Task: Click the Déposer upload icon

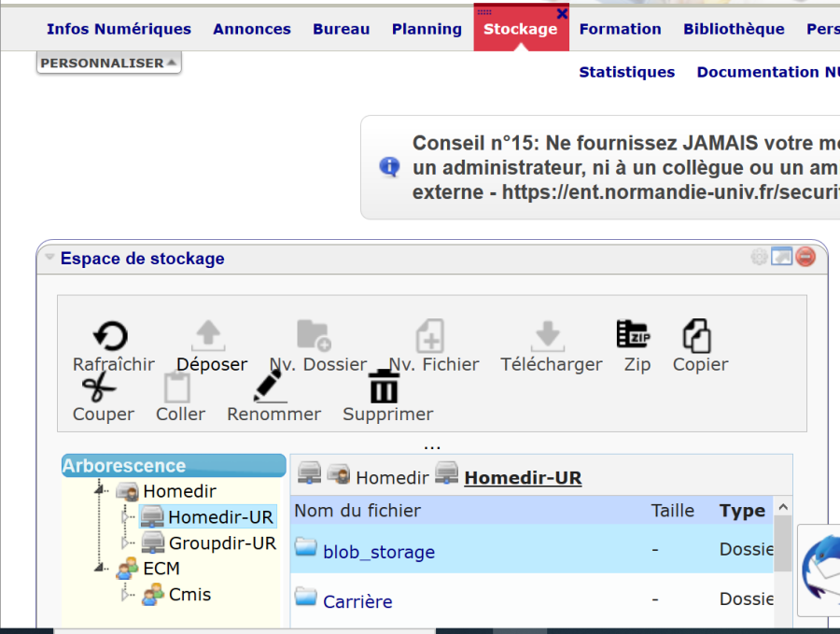Action: click(208, 335)
